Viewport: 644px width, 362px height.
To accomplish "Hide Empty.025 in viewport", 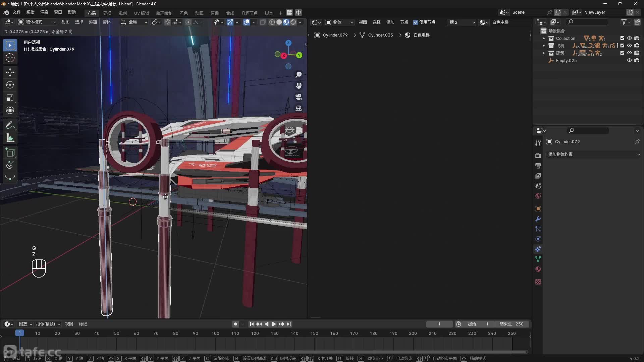I will (x=630, y=60).
